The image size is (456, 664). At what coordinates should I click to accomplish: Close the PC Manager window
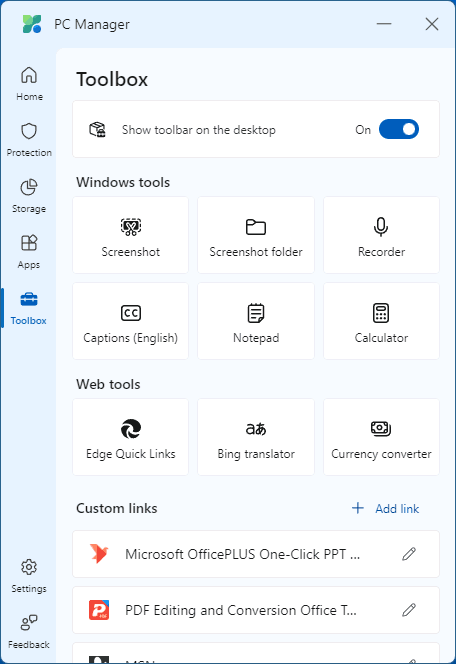432,24
